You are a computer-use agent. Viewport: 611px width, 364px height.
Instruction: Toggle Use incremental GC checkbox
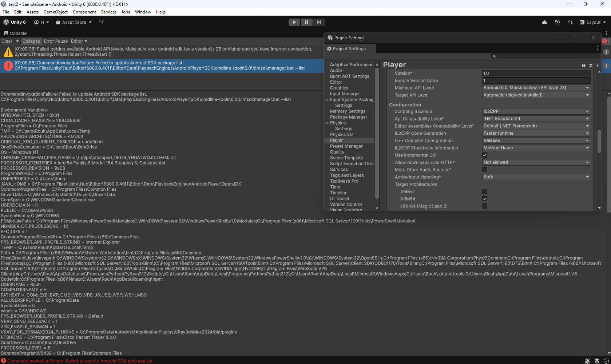[x=485, y=155]
